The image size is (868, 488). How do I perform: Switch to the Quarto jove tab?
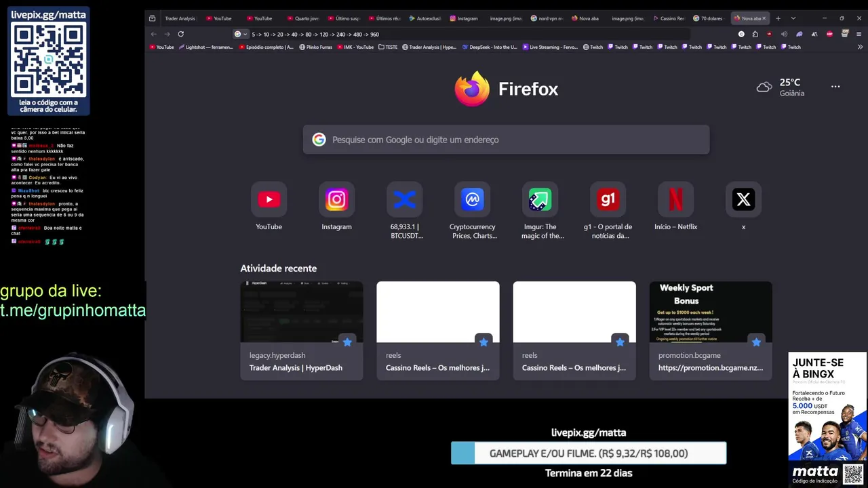[x=302, y=18]
